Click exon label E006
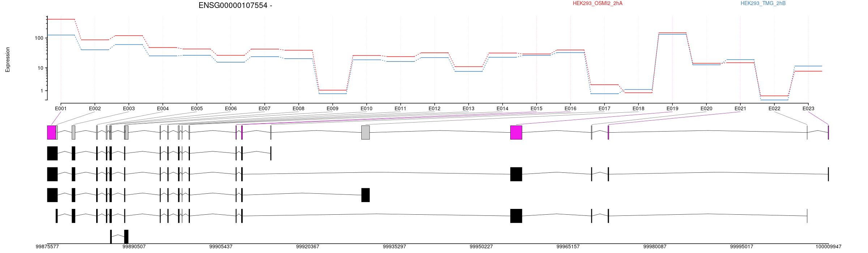Image resolution: width=868 pixels, height=253 pixels. (231, 108)
